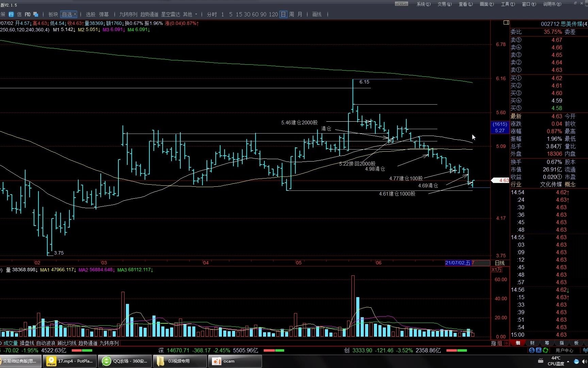
Task: Switch to PotPlayer 17.mp4 taskbar item
Action: 70,361
